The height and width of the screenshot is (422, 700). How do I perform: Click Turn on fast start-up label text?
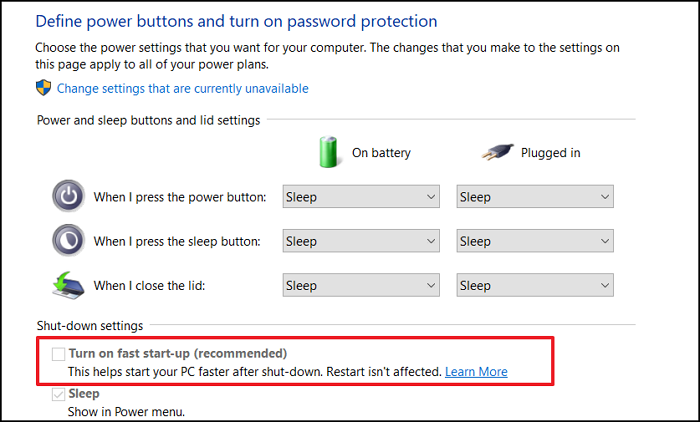tap(178, 353)
